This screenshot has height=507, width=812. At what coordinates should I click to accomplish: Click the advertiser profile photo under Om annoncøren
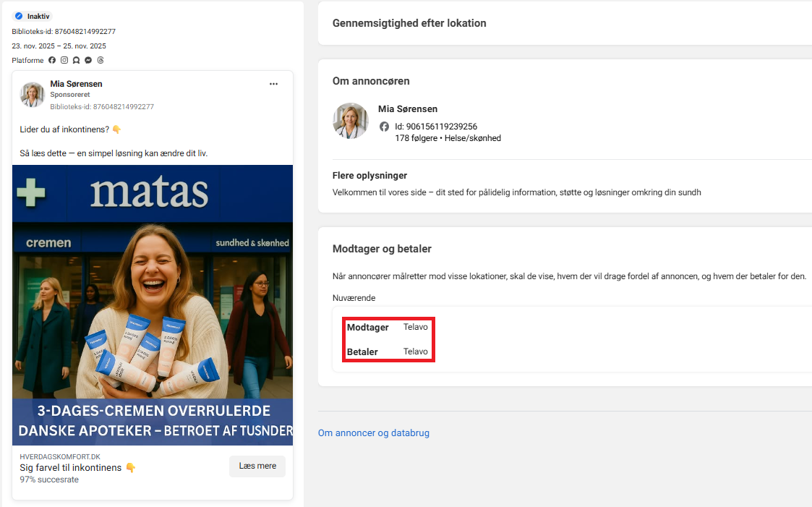[351, 120]
